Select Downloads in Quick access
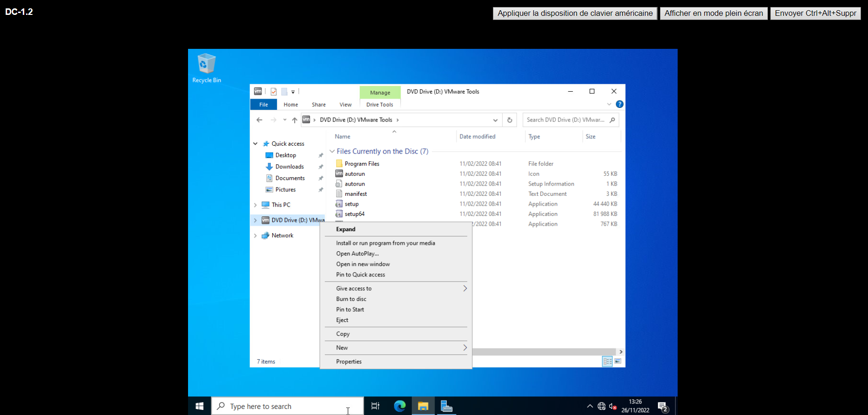This screenshot has height=415, width=868. (289, 167)
